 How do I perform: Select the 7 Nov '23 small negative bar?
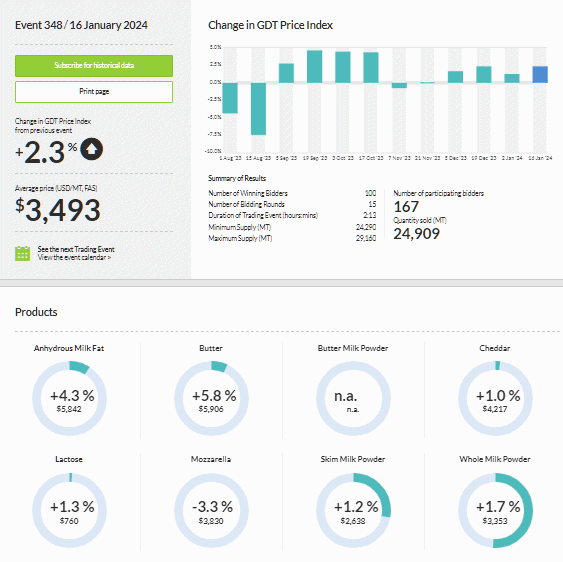[x=399, y=85]
